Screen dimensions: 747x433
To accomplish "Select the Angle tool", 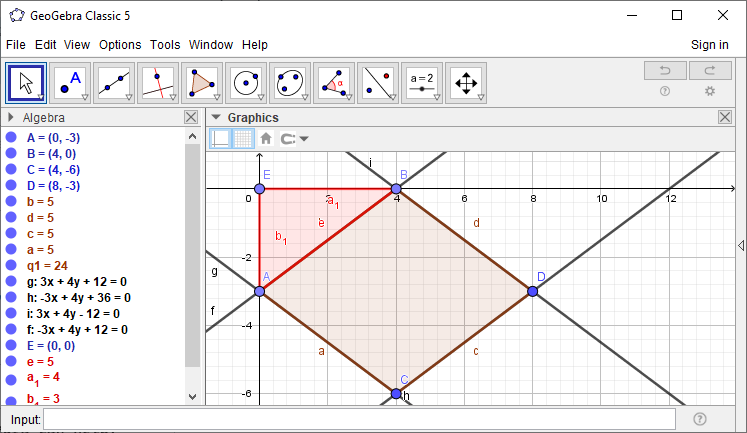I will [x=334, y=83].
